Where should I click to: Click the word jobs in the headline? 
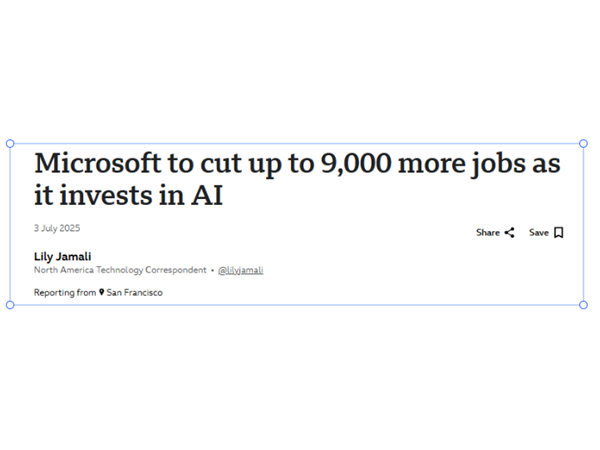tap(499, 165)
